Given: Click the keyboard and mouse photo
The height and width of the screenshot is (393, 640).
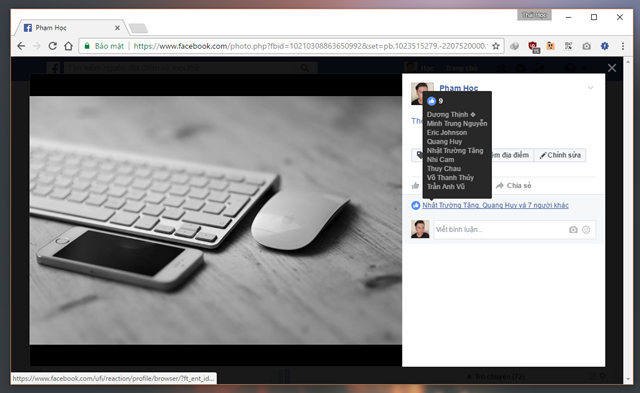Looking at the screenshot, I should pyautogui.click(x=216, y=220).
